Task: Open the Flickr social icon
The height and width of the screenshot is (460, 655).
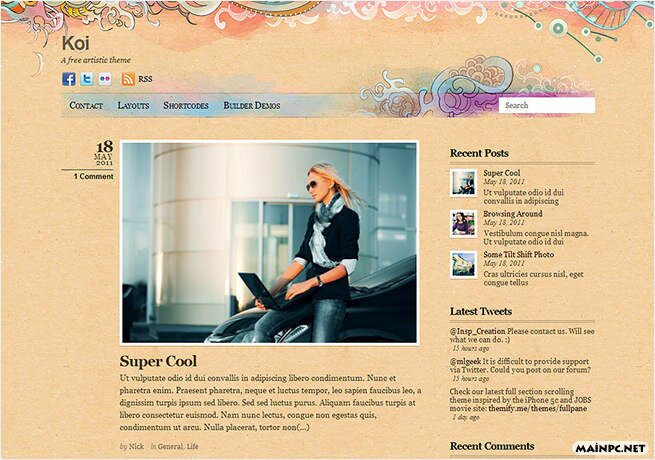Action: click(105, 79)
